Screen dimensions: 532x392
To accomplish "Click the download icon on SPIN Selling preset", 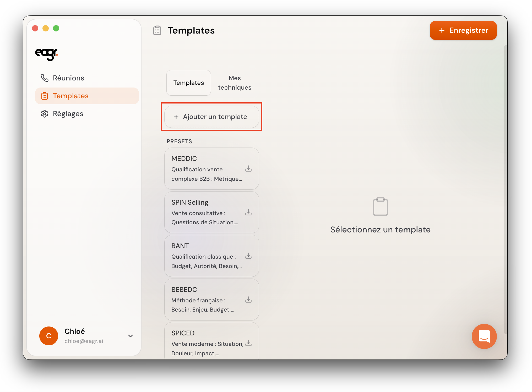I will (248, 213).
